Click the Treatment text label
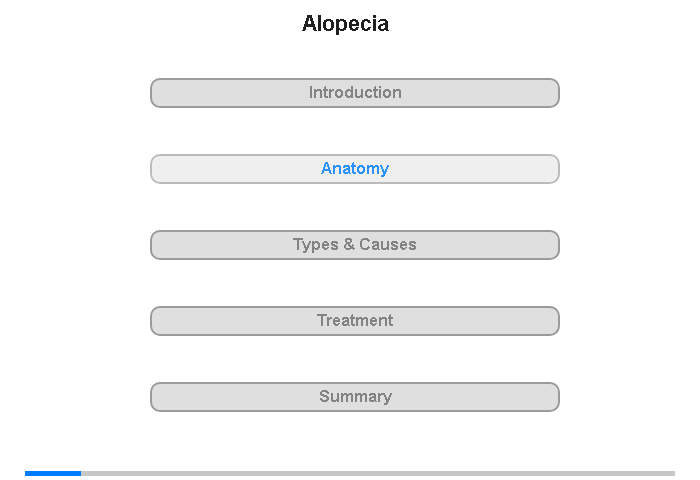 355,320
